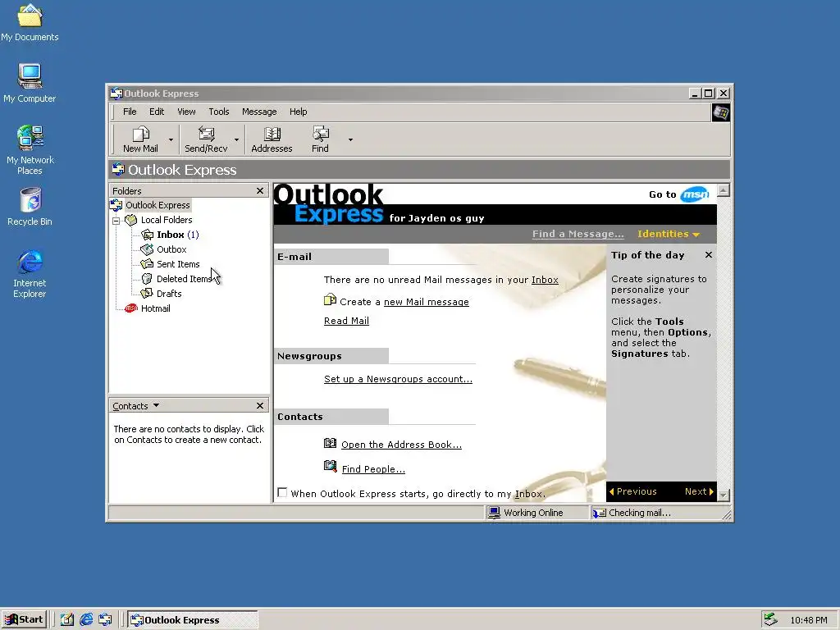Select My Network Places desktop icon
The width and height of the screenshot is (840, 630).
click(30, 150)
